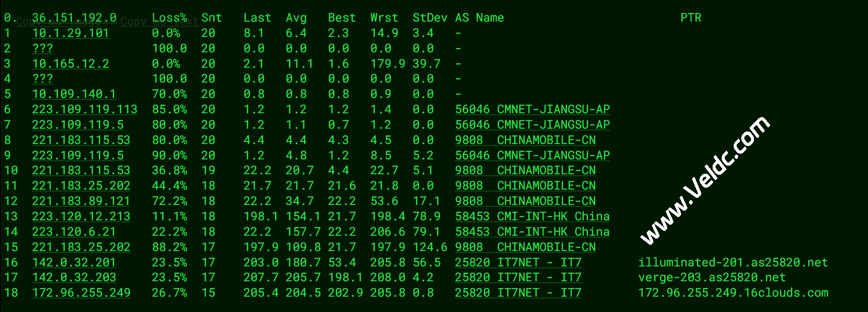Image resolution: width=868 pixels, height=312 pixels.
Task: Open AS 9808 CHINAMOBILE-CN on hop 8
Action: 525,140
